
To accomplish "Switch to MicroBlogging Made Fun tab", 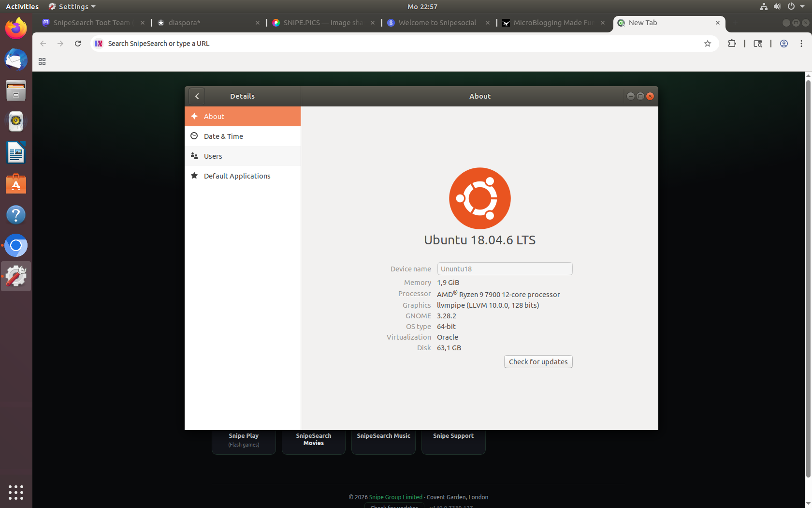I will (553, 23).
